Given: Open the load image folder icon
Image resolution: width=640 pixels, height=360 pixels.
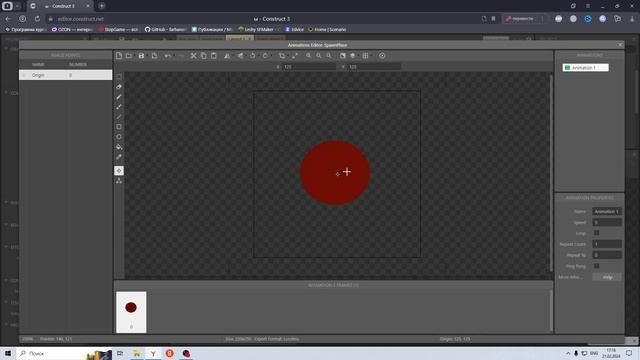Looking at the screenshot, I should pos(129,56).
